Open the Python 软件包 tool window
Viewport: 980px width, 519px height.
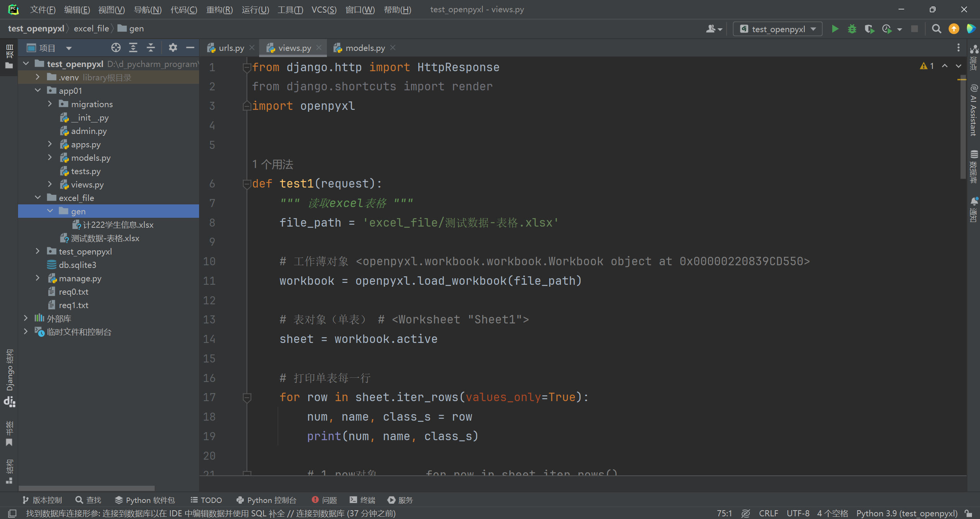pos(145,500)
